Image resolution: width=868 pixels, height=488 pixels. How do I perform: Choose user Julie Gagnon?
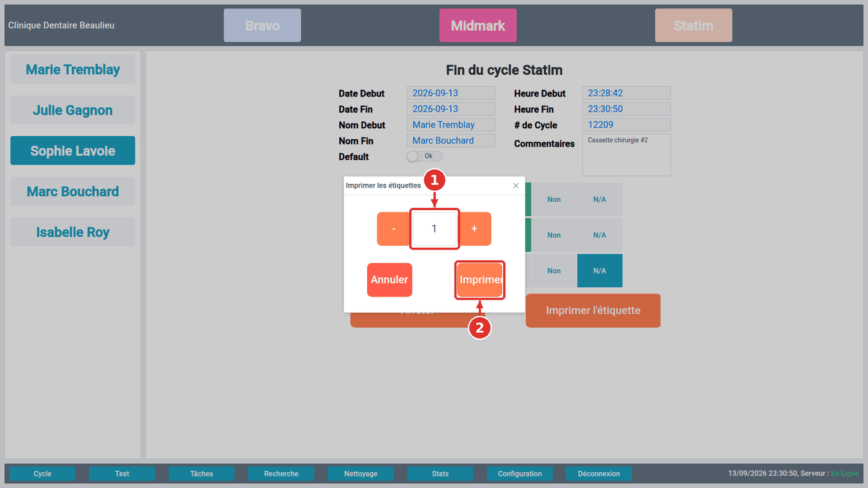click(x=72, y=110)
